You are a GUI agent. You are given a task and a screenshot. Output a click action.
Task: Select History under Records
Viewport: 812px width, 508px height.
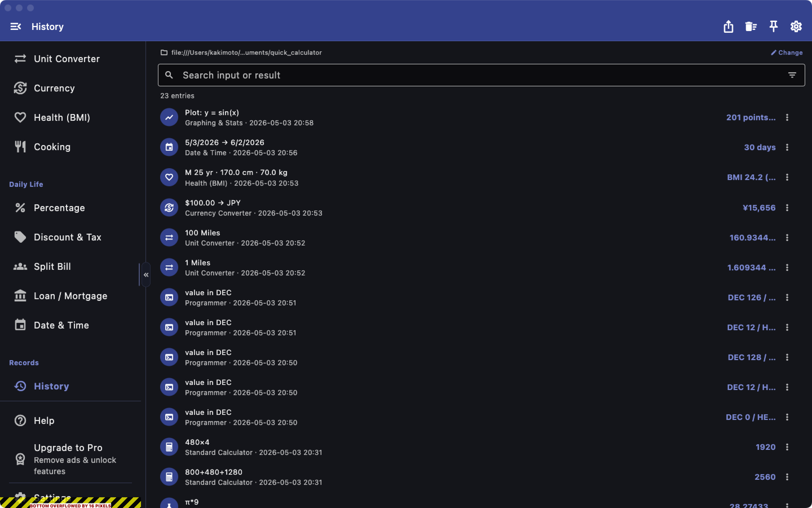point(70,386)
